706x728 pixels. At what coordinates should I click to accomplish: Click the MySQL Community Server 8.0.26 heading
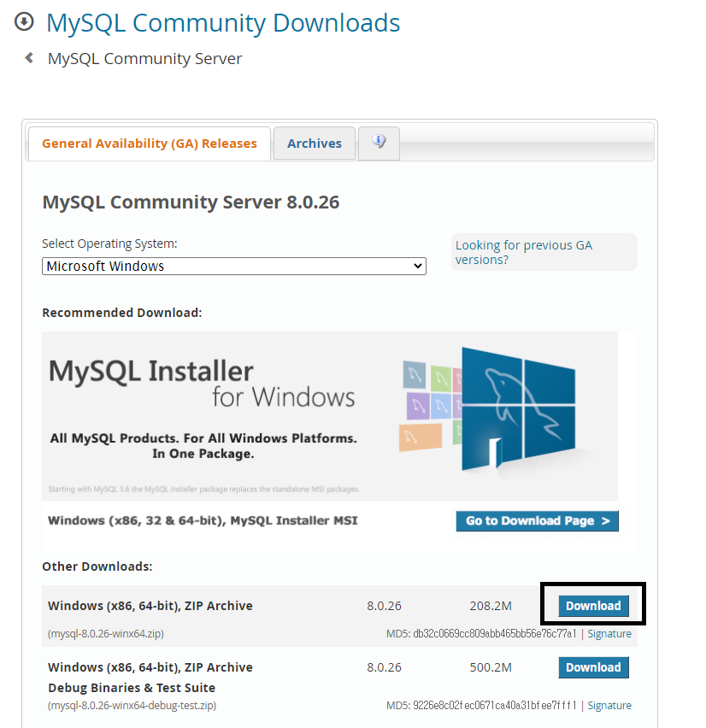[191, 202]
